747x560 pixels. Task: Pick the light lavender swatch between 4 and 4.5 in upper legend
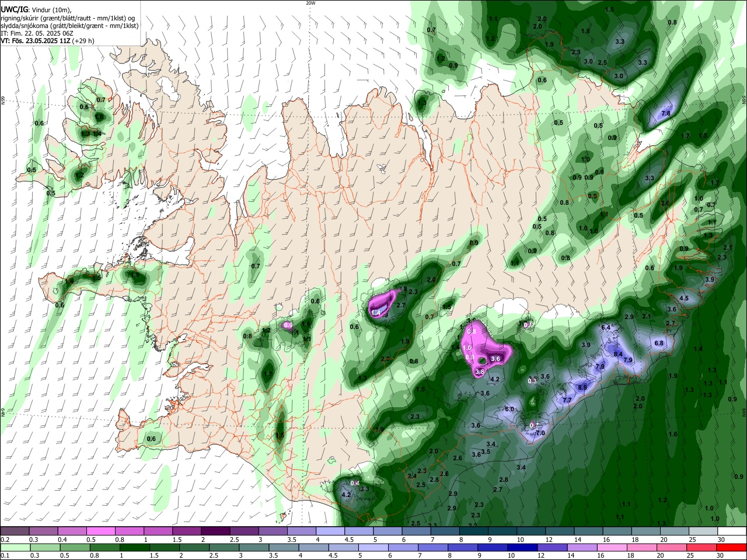coord(330,531)
